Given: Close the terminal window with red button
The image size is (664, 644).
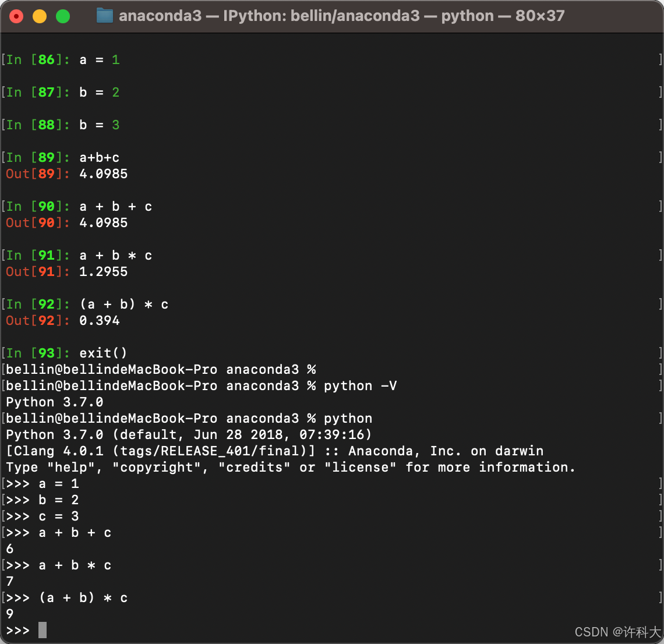Looking at the screenshot, I should click(16, 16).
